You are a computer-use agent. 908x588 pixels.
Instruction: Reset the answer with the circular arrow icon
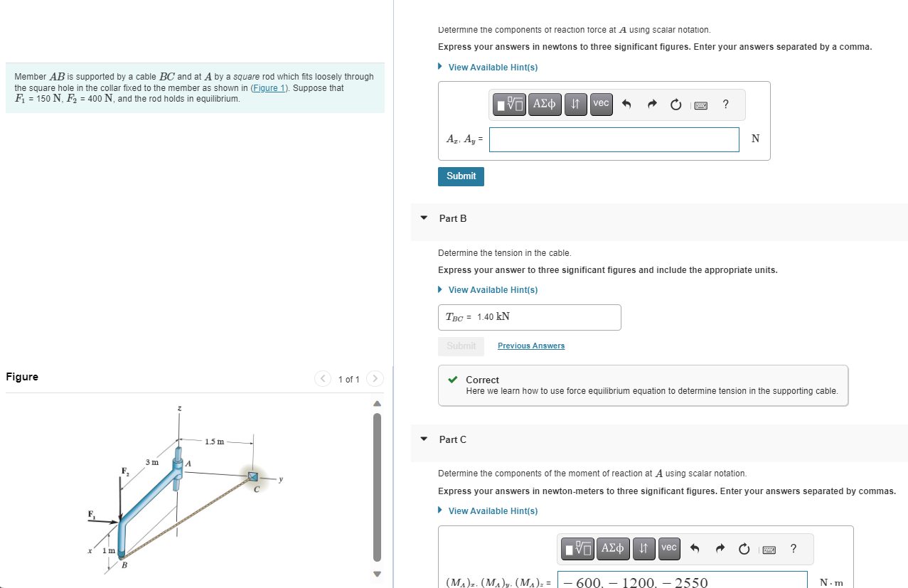point(675,104)
